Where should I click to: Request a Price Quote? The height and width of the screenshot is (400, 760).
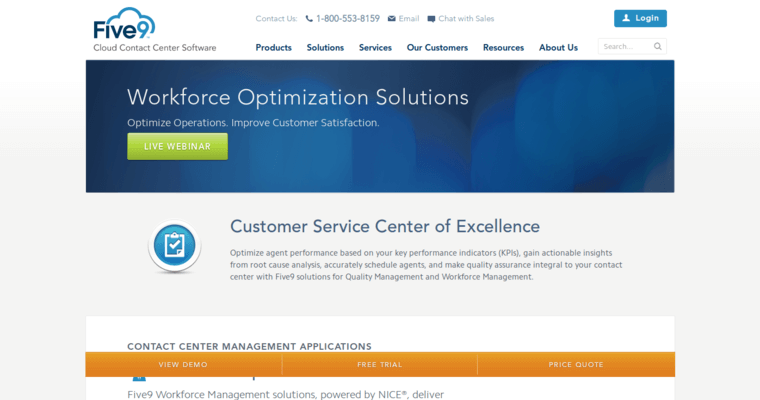coord(576,364)
